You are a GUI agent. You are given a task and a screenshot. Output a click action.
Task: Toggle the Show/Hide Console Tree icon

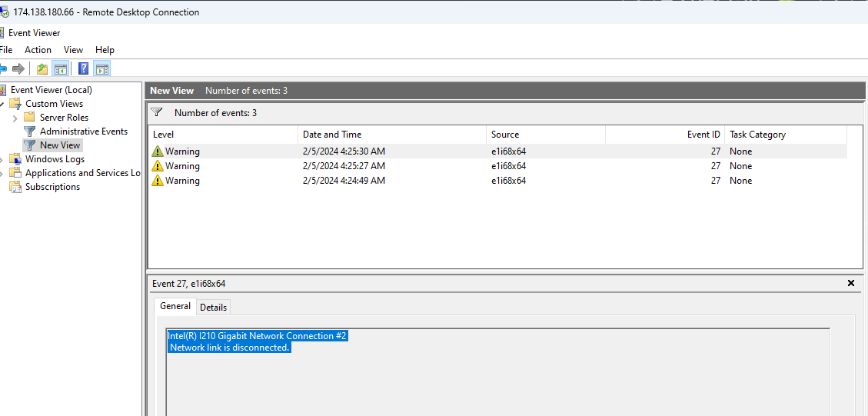pos(61,69)
